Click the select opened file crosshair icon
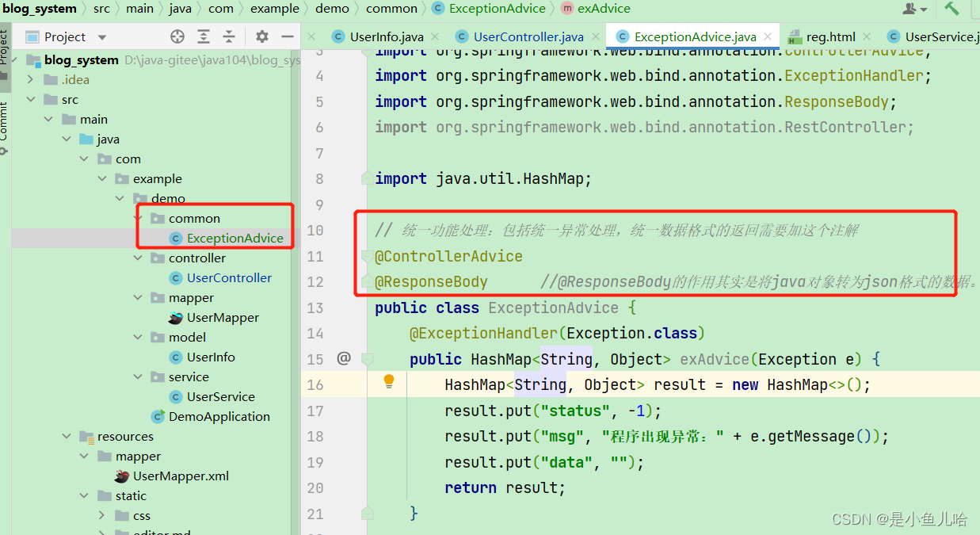This screenshot has height=535, width=980. click(177, 36)
